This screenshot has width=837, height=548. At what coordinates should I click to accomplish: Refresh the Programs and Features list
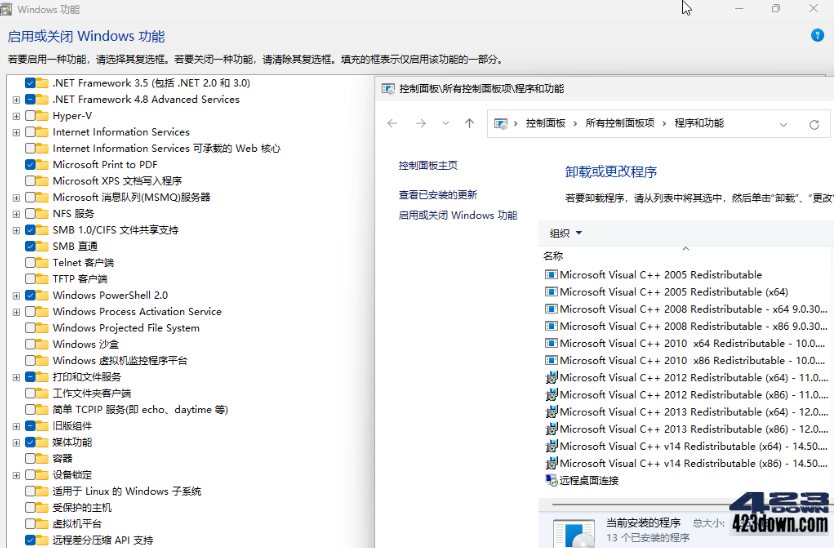pyautogui.click(x=814, y=124)
